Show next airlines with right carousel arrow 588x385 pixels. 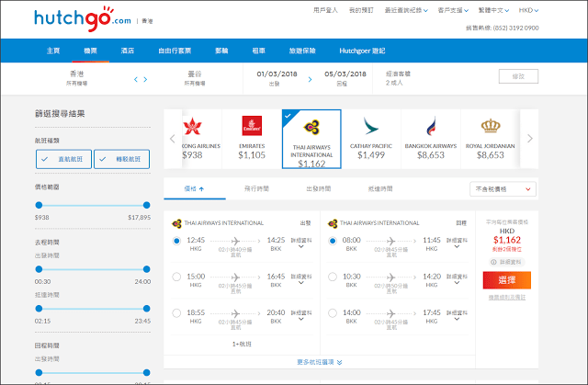point(530,139)
